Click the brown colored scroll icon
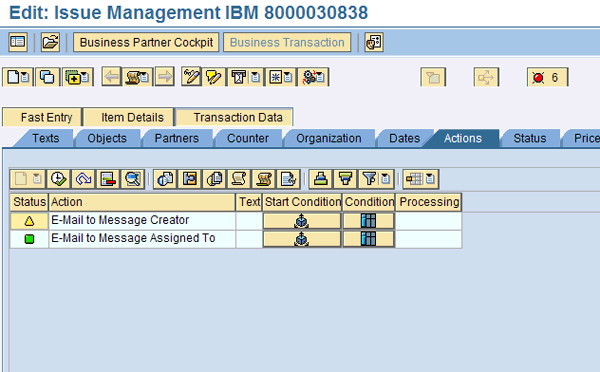 pyautogui.click(x=264, y=179)
